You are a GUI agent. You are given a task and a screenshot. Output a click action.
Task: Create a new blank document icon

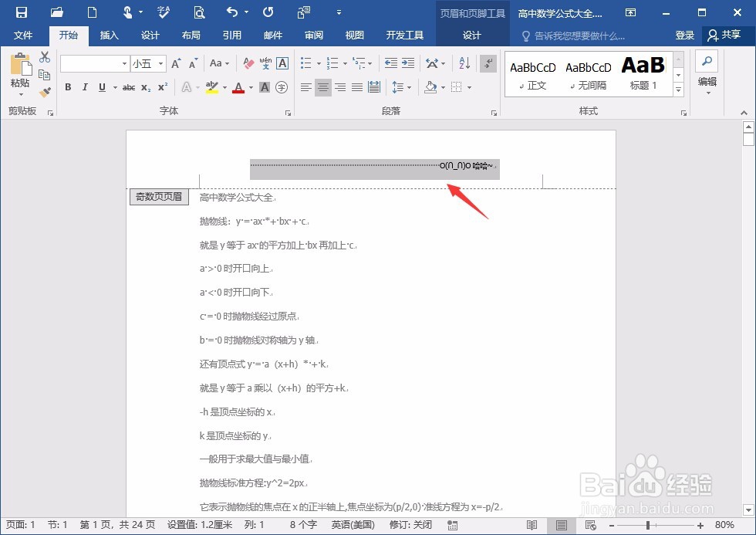[x=92, y=12]
